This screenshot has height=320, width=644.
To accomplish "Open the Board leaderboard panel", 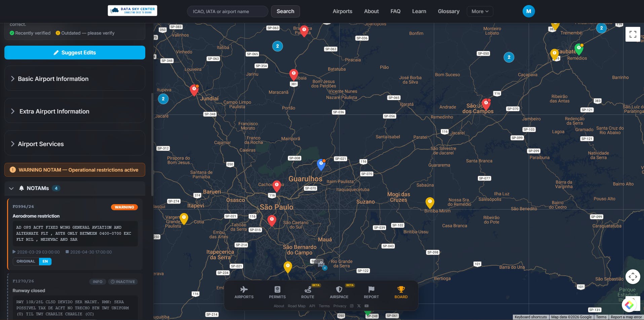I will click(x=401, y=292).
